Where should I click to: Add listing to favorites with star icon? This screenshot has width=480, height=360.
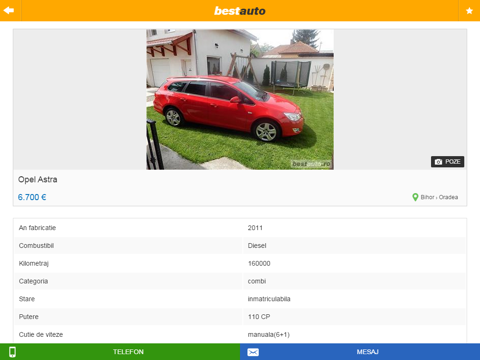coord(469,11)
